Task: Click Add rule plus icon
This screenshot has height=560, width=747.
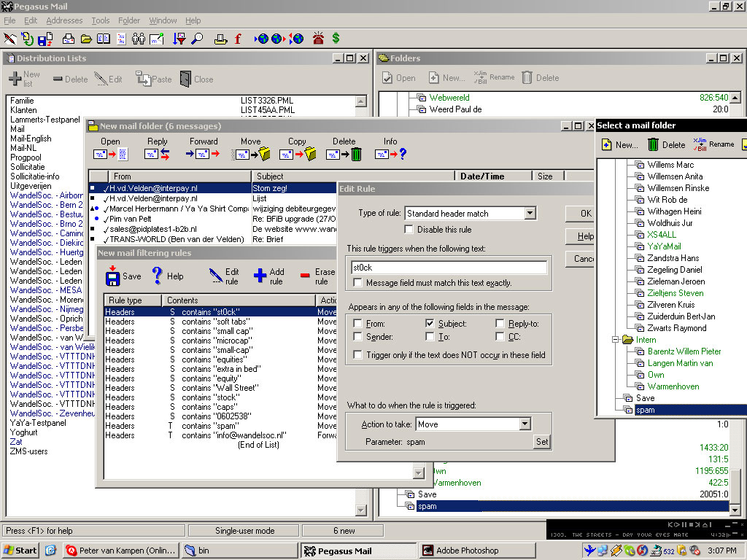Action: tap(260, 275)
